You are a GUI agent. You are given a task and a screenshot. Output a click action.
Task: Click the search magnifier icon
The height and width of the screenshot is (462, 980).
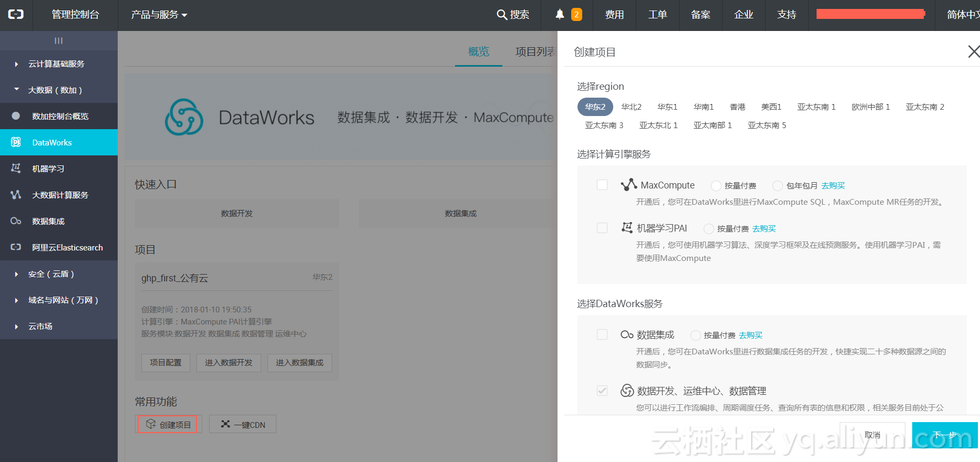tap(502, 15)
